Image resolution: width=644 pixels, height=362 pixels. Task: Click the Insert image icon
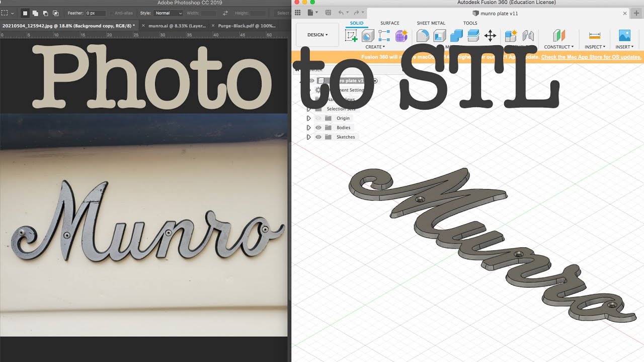click(x=624, y=36)
